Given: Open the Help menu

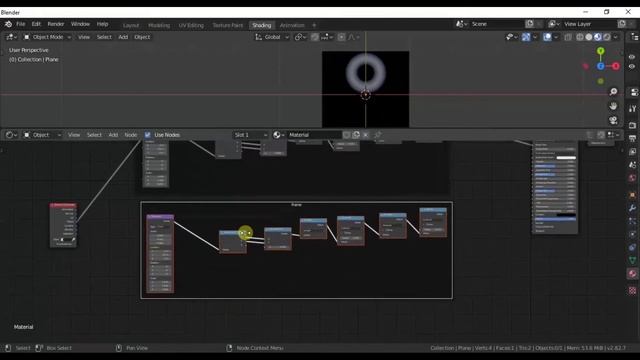Looking at the screenshot, I should point(102,24).
